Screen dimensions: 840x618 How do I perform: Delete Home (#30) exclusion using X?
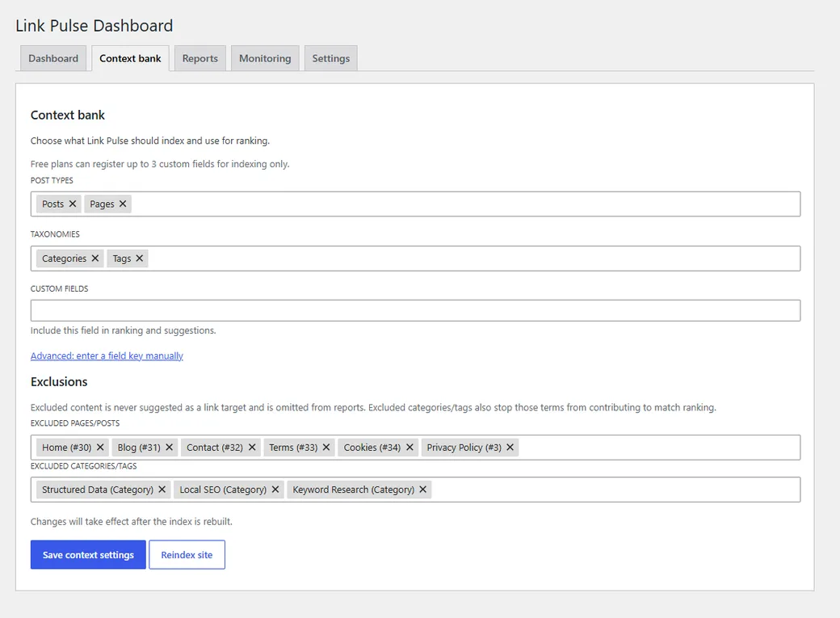100,447
